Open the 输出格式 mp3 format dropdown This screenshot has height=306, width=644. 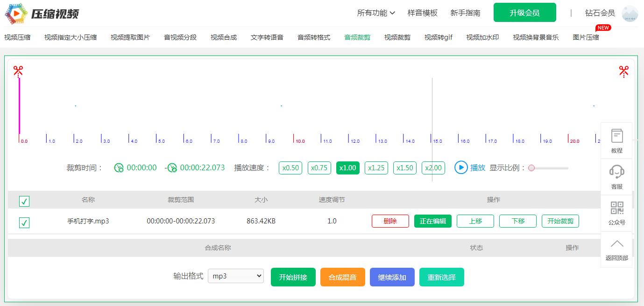tap(235, 276)
